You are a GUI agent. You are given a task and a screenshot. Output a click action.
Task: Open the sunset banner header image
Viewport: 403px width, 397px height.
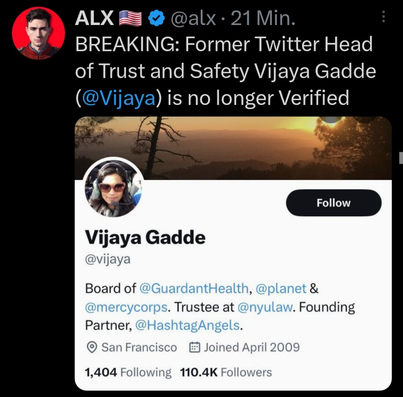[233, 148]
